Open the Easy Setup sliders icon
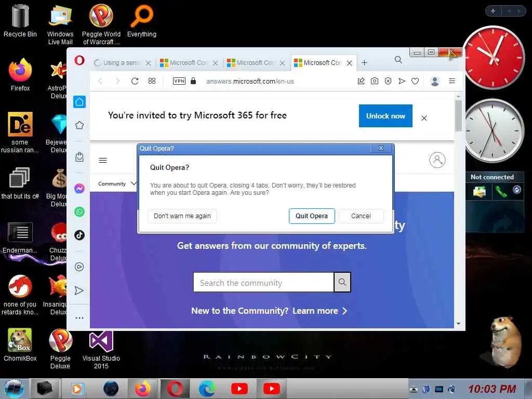 (452, 81)
